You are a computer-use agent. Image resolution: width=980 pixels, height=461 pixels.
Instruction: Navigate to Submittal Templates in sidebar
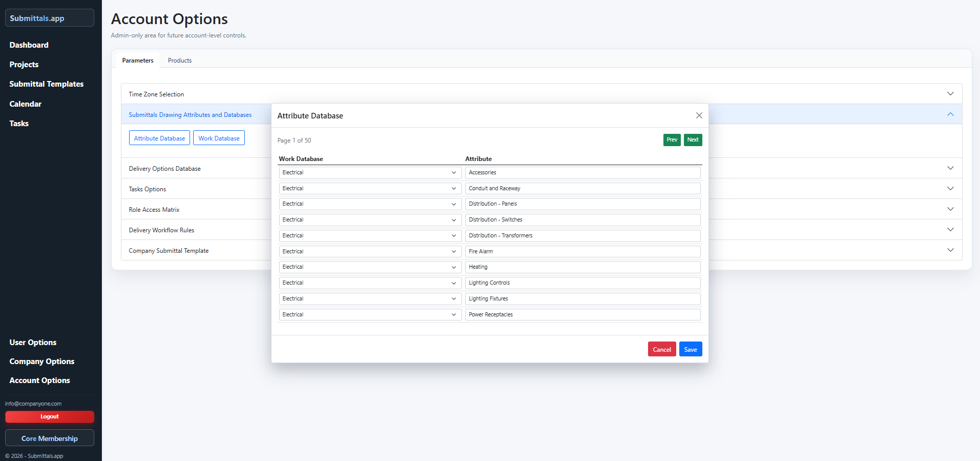coord(47,84)
